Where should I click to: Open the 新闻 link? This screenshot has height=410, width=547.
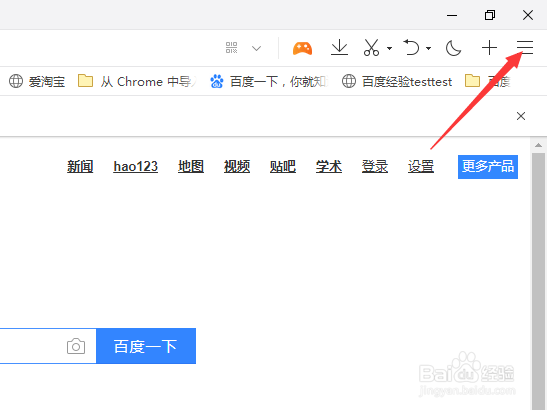coord(80,166)
